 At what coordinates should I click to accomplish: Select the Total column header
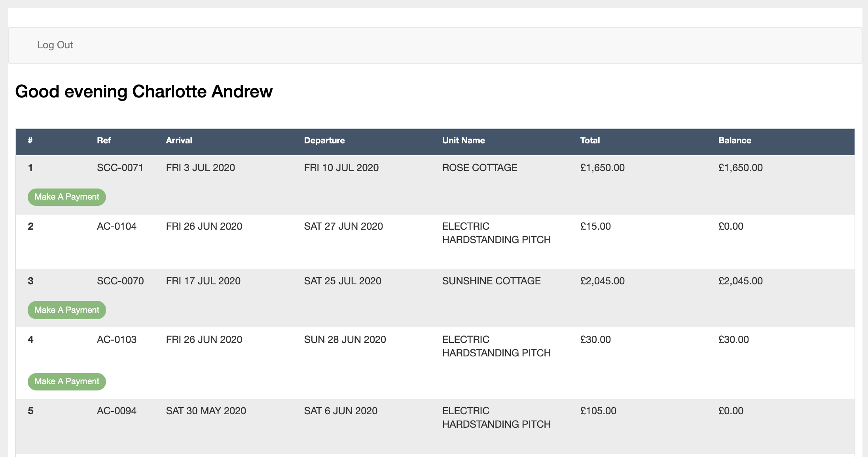coord(590,141)
